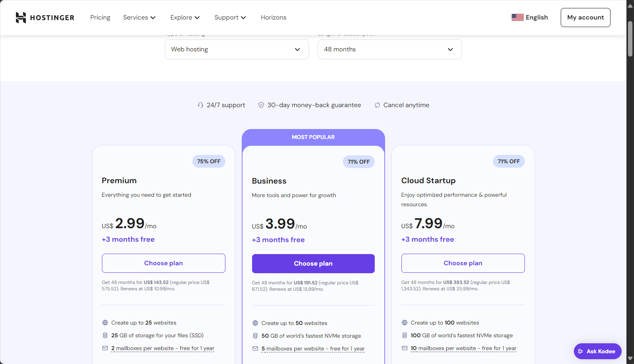This screenshot has height=364, width=634.
Task: Click the MOST POPULAR banner
Action: (x=313, y=137)
